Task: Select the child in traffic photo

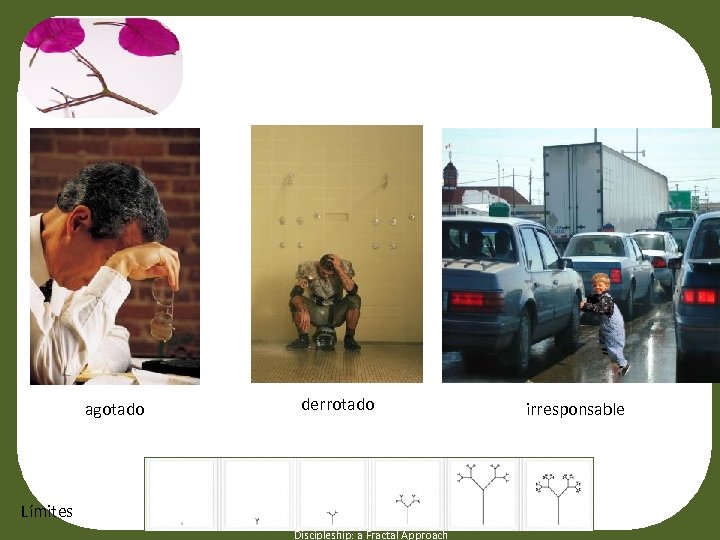Action: tap(581, 255)
